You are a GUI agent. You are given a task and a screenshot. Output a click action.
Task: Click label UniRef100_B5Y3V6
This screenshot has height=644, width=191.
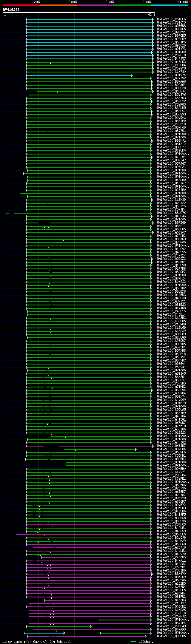coord(171,95)
